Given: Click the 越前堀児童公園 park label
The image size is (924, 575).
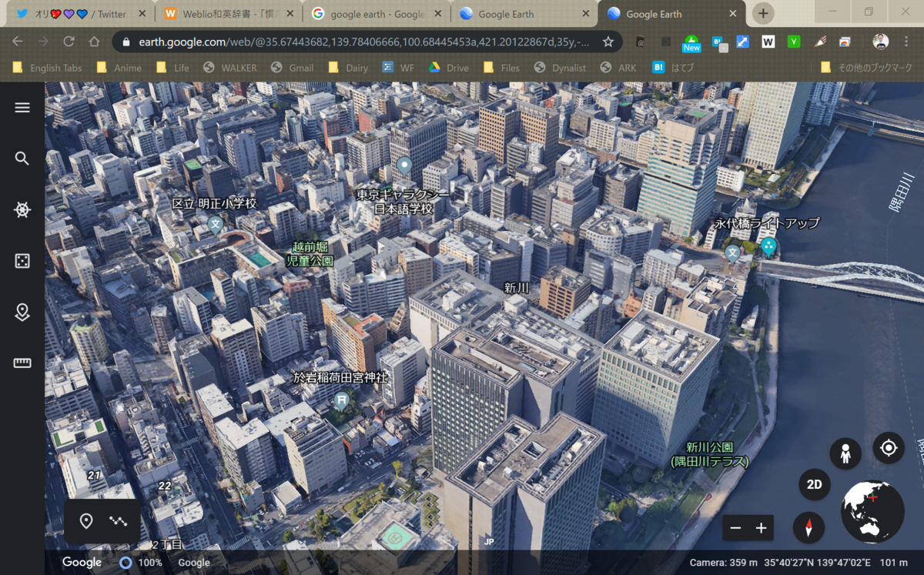Looking at the screenshot, I should click(x=310, y=254).
